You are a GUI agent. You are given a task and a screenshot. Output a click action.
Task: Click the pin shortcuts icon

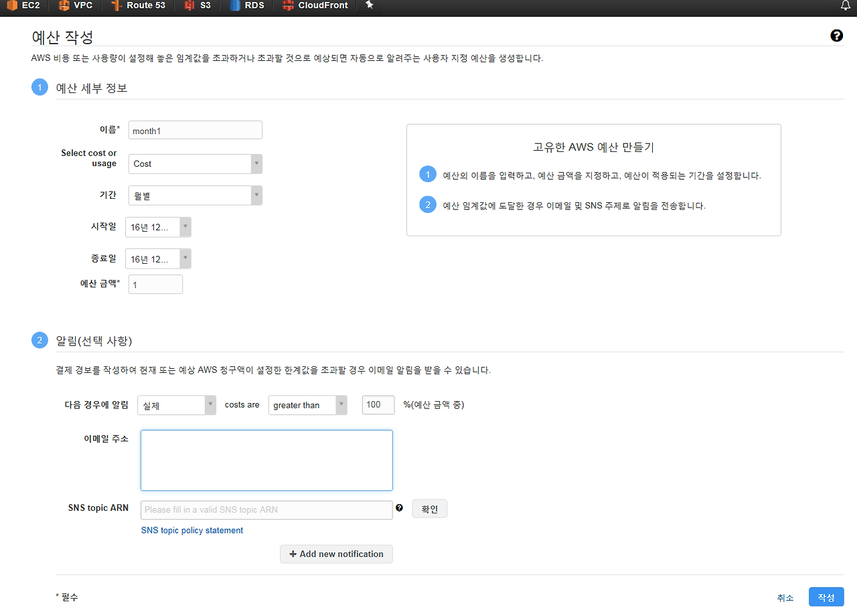(369, 5)
